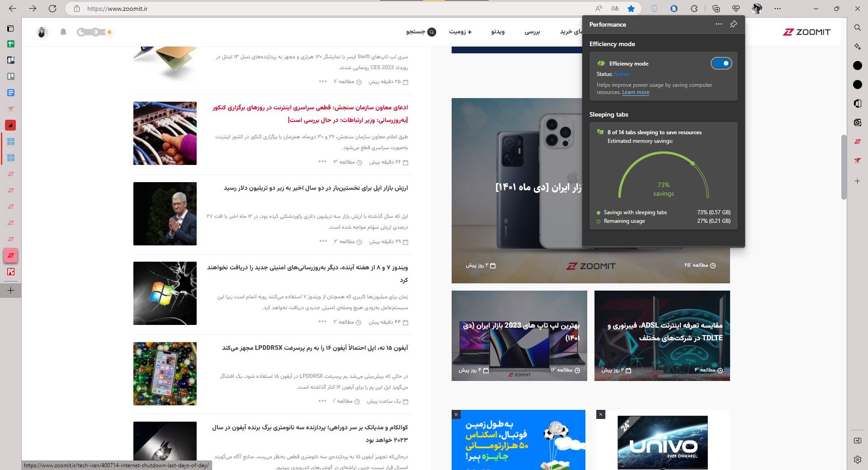Open the زومیت + menu
868x470 pixels.
click(460, 32)
